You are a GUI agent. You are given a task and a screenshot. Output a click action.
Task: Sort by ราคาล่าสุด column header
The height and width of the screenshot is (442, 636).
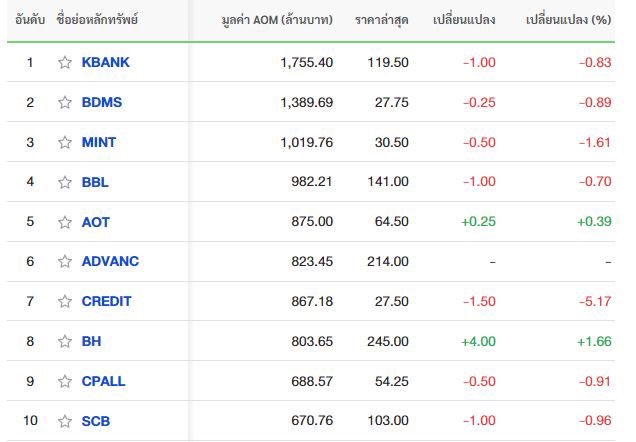(x=381, y=19)
